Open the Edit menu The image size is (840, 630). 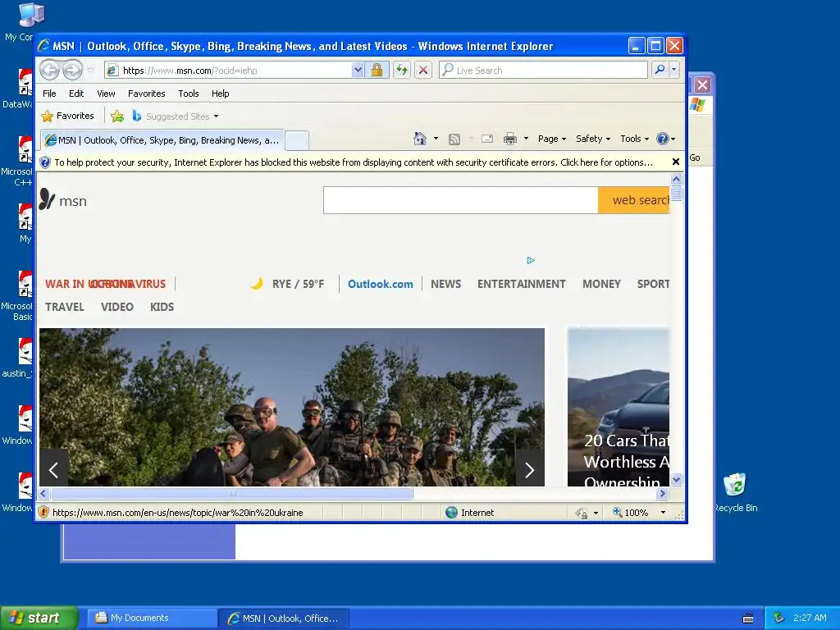[76, 94]
